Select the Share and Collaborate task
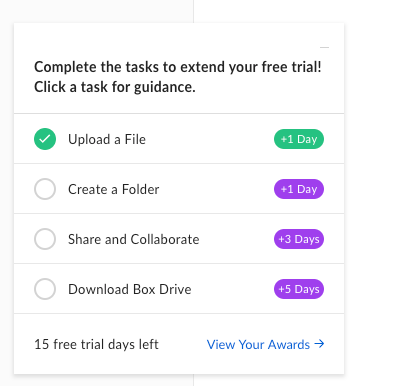Image resolution: width=402 pixels, height=386 pixels. tap(133, 239)
